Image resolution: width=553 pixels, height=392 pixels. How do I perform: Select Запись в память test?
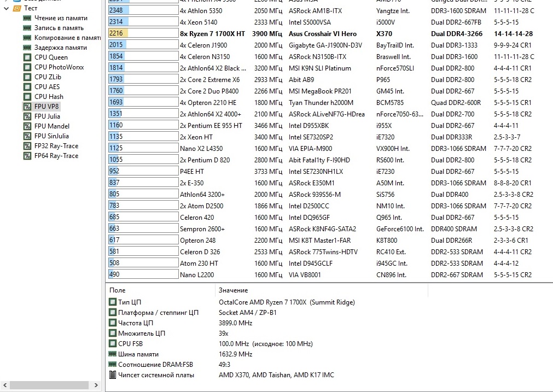tap(59, 28)
